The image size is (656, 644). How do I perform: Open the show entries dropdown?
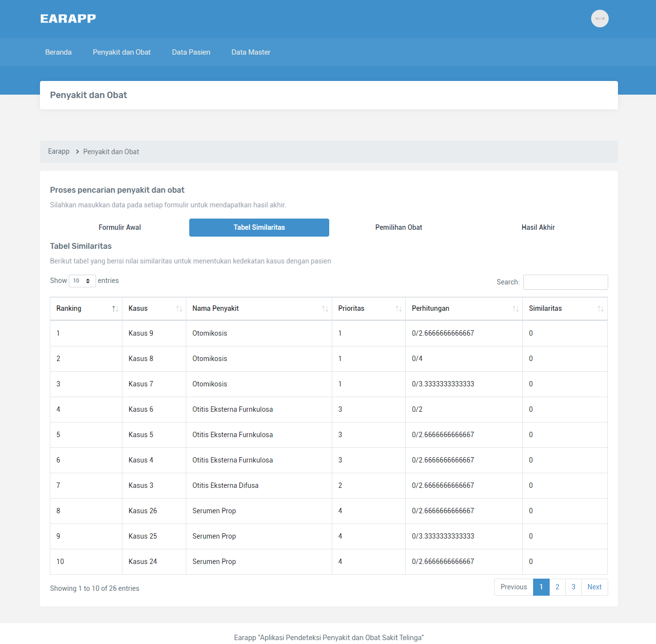82,281
